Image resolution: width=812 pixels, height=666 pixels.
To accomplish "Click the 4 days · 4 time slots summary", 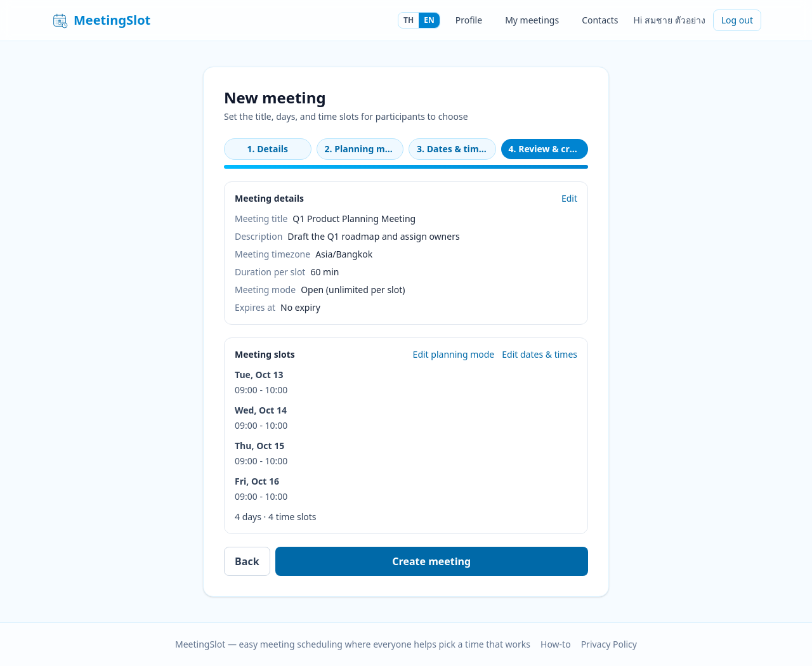I will [x=275, y=517].
